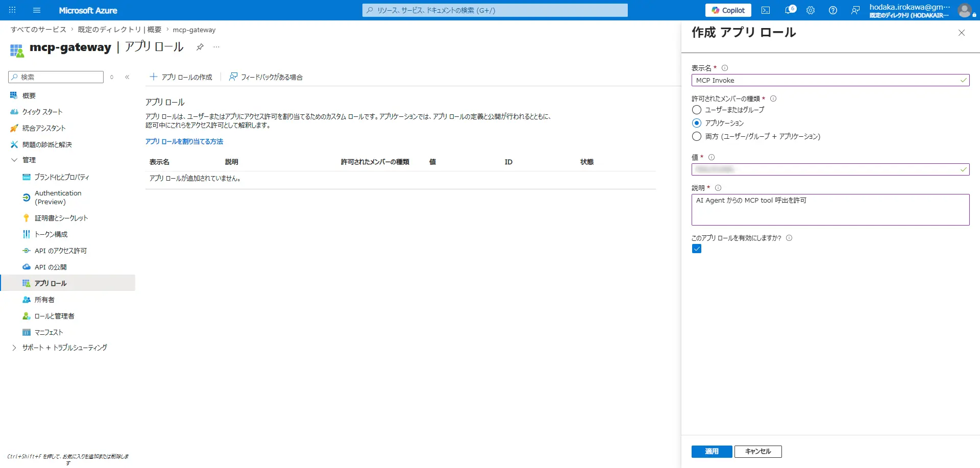Screen dimensions: 980x468
Task: Toggle the sidebar expand/collapse arrows
Action: [112, 77]
